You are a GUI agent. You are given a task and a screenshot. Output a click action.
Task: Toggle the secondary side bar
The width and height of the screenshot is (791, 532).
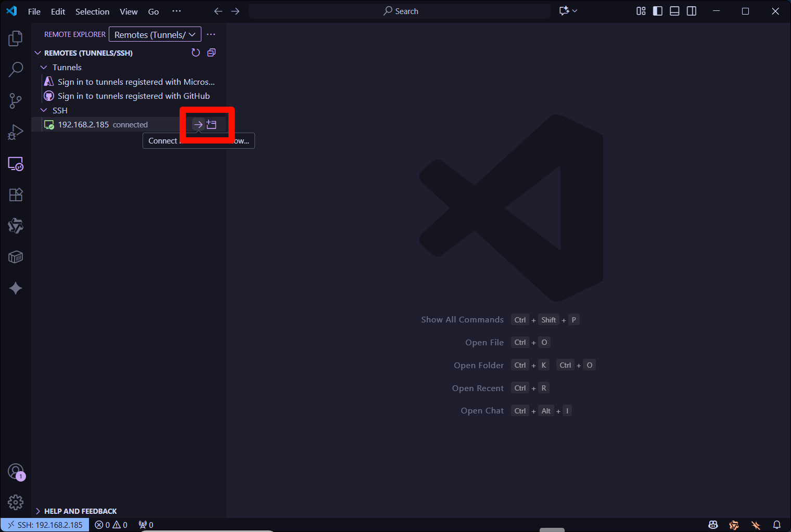click(x=692, y=11)
